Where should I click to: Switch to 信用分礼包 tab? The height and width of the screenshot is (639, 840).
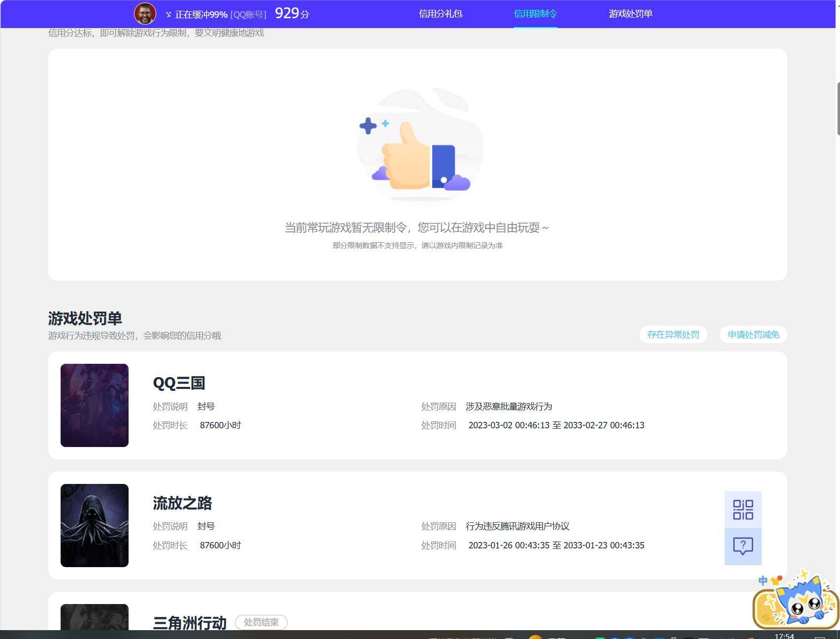(x=440, y=14)
